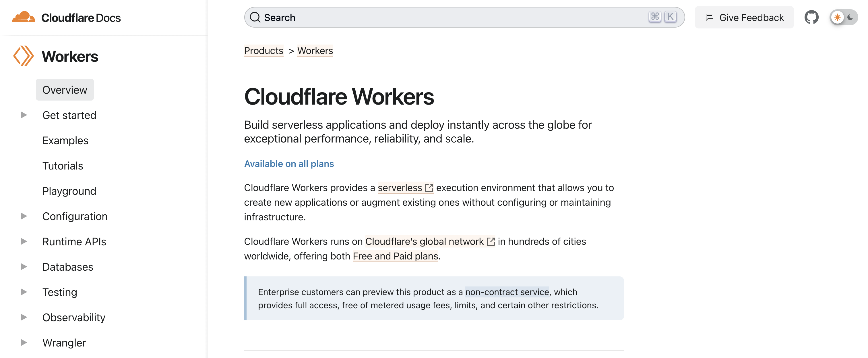Expand the Runtime APIs section arrow
Viewport: 868px width, 358px height.
[x=24, y=242]
